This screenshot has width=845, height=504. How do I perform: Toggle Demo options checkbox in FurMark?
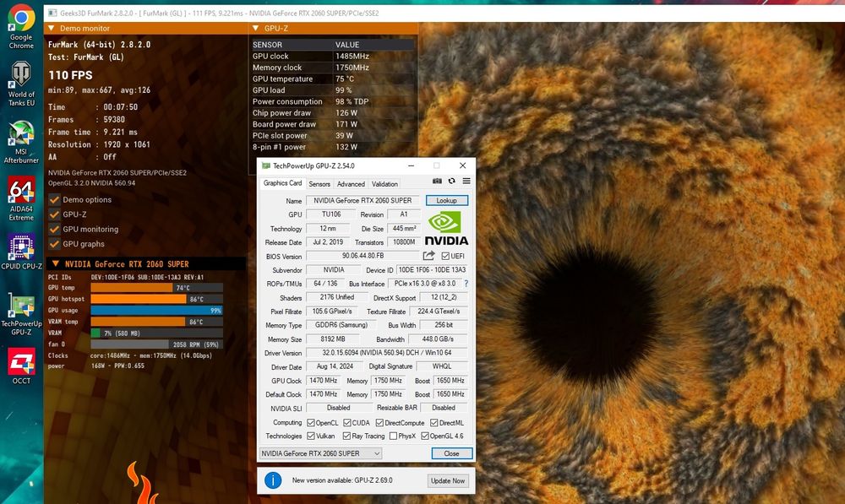54,200
